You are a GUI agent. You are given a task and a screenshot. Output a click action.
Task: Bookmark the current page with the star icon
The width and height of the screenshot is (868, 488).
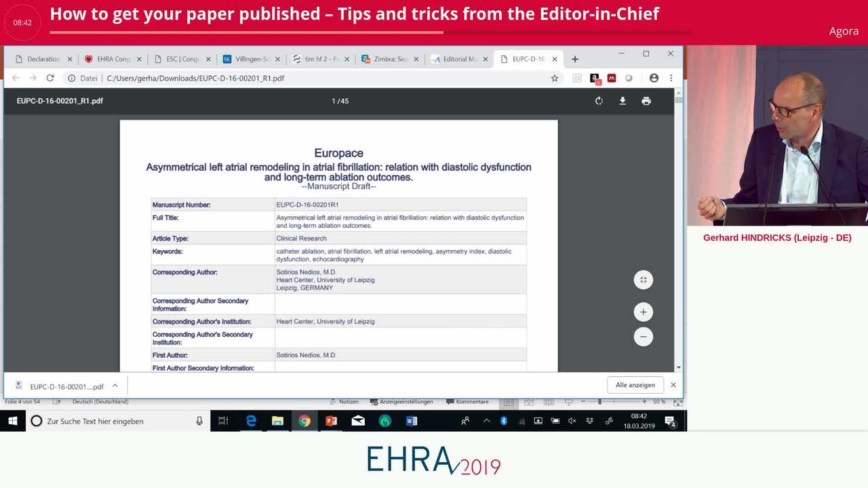pyautogui.click(x=555, y=78)
